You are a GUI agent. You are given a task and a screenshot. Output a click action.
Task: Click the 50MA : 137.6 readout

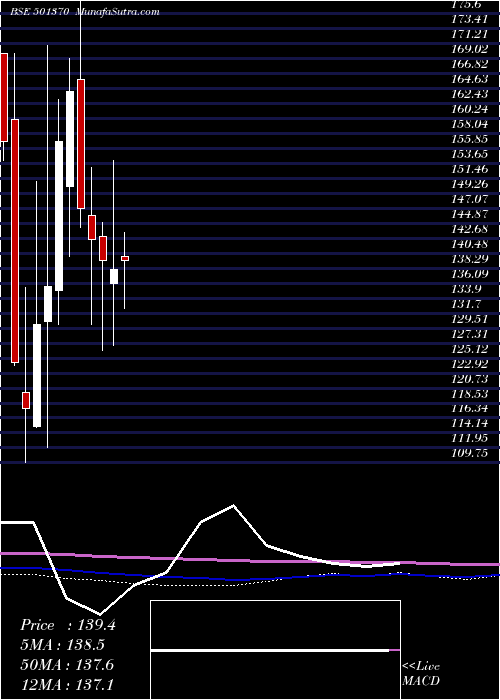pyautogui.click(x=67, y=665)
